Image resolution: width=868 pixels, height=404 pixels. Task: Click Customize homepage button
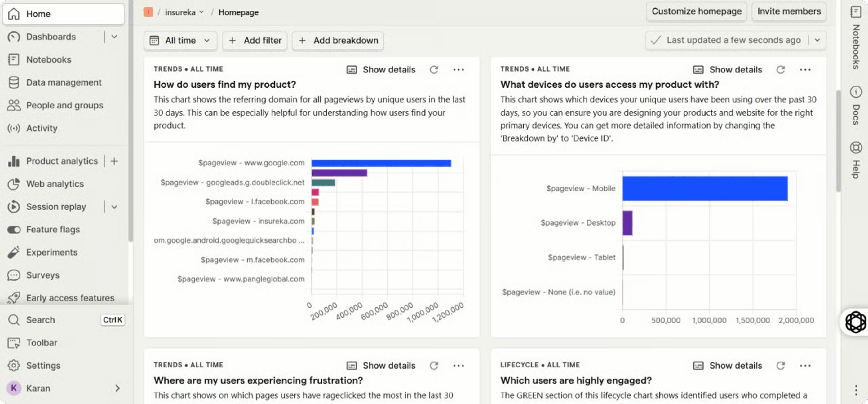point(696,11)
